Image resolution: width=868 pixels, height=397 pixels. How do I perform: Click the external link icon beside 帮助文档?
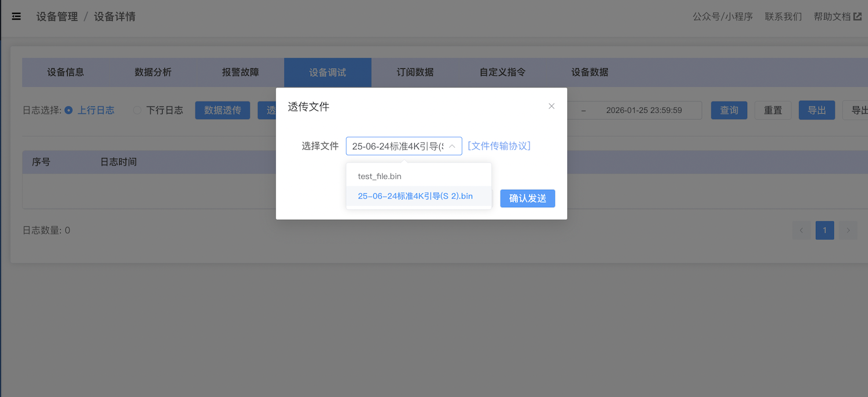pyautogui.click(x=858, y=16)
